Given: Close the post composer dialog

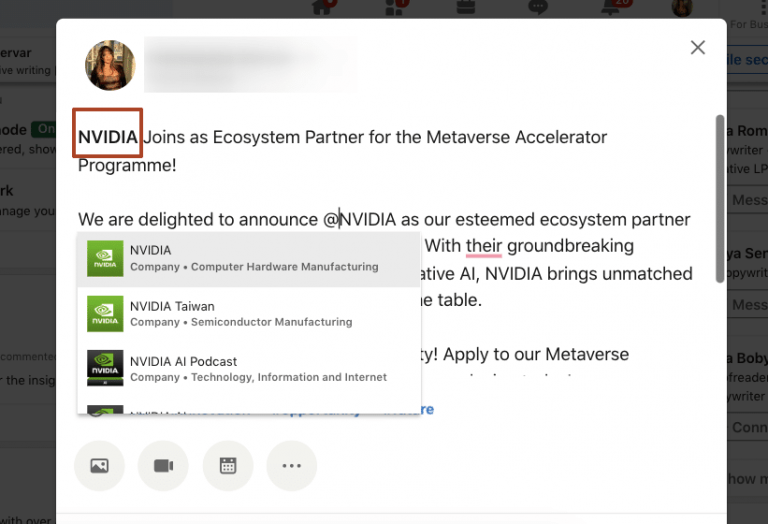Looking at the screenshot, I should pyautogui.click(x=698, y=47).
